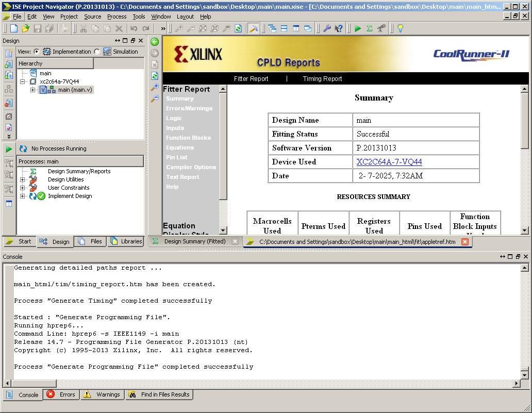Click the New Source sidebar icon

[9, 53]
